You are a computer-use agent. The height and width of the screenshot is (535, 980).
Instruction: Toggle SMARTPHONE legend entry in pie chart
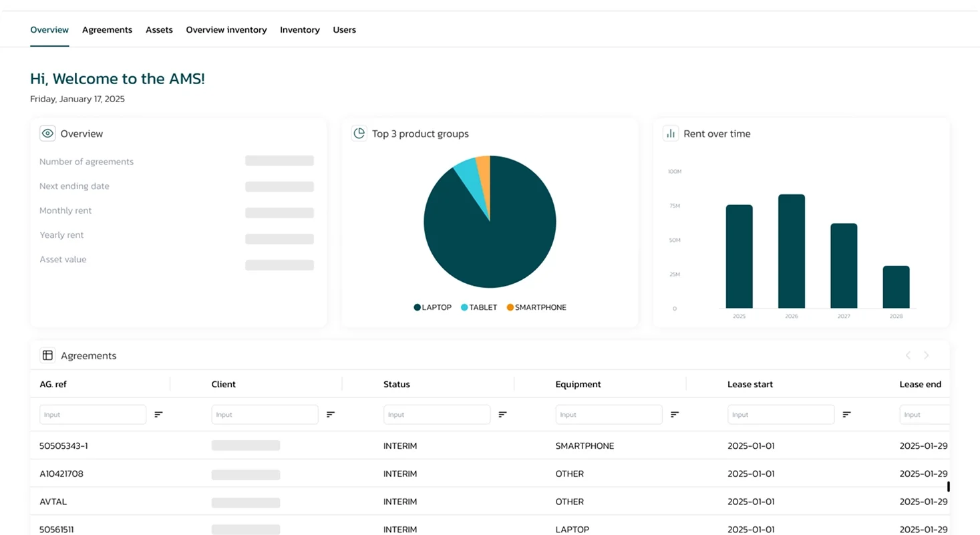(536, 307)
